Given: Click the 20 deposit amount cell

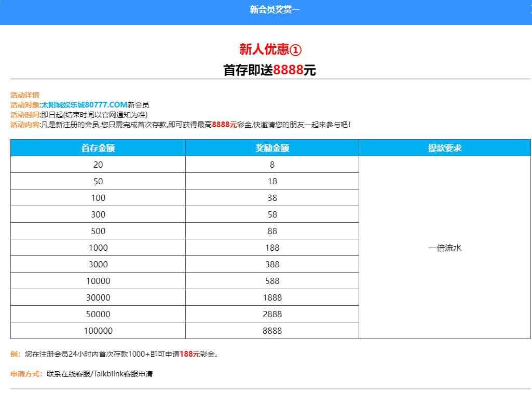Looking at the screenshot, I should (x=98, y=165).
